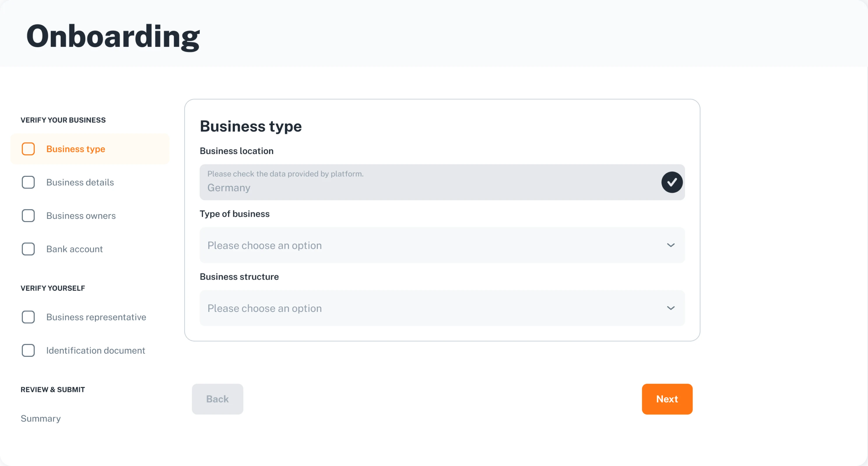Viewport: 868px width, 466px height.
Task: Go to the Business representative step
Action: (x=96, y=317)
